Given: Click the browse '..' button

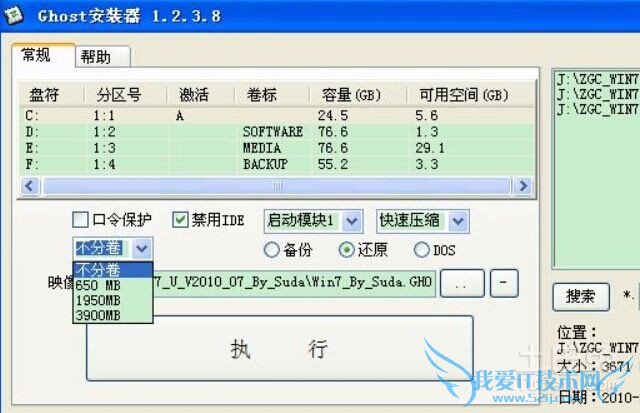Looking at the screenshot, I should tap(462, 283).
